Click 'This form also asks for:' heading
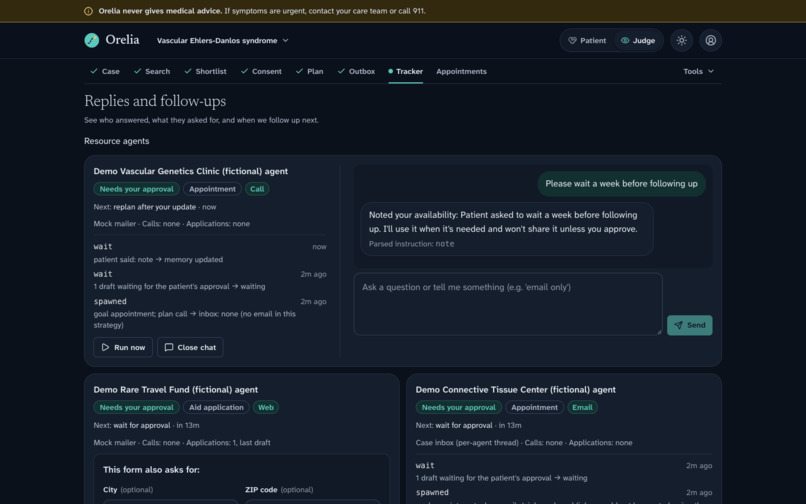 click(x=151, y=470)
